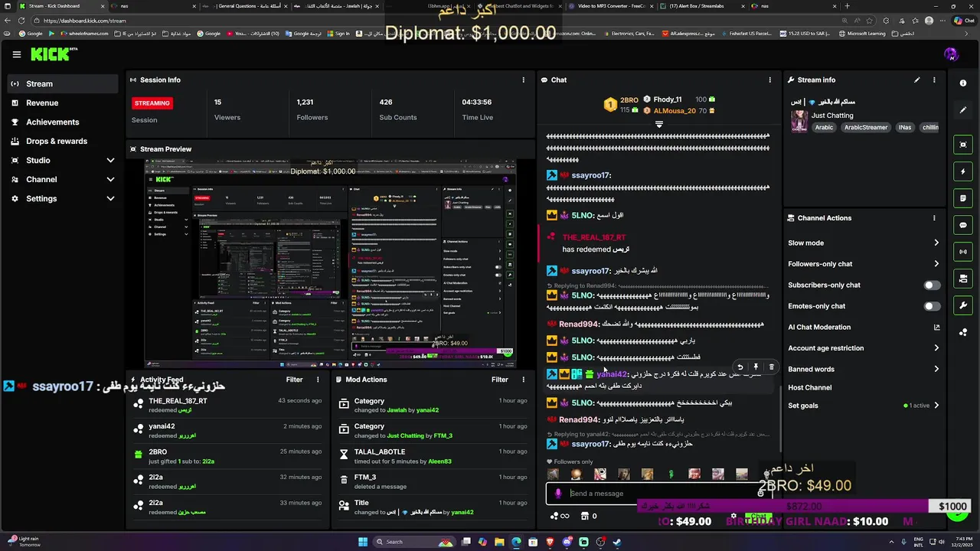Toggle the notes widget icon in the right rail
Image resolution: width=980 pixels, height=551 pixels.
(x=963, y=198)
